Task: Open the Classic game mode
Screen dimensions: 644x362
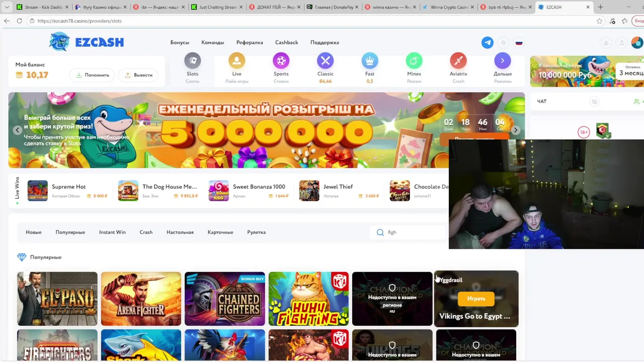Action: tap(325, 68)
